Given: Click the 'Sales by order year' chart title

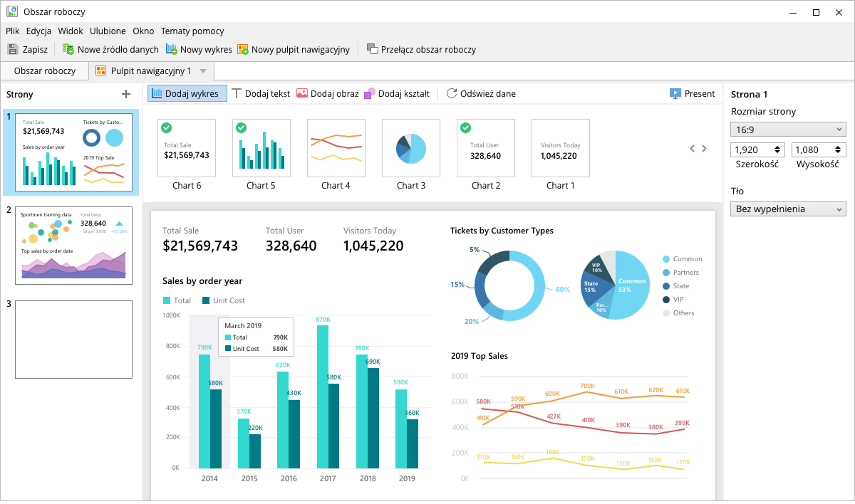Looking at the screenshot, I should (202, 281).
